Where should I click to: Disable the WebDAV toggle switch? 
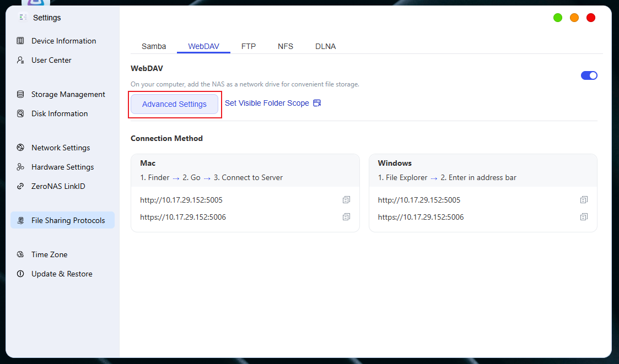(x=589, y=75)
